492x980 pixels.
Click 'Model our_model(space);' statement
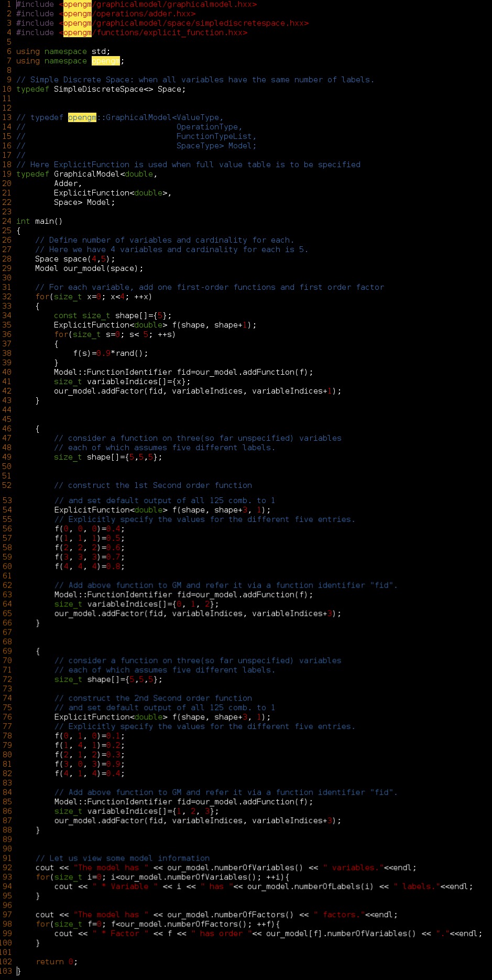89,268
